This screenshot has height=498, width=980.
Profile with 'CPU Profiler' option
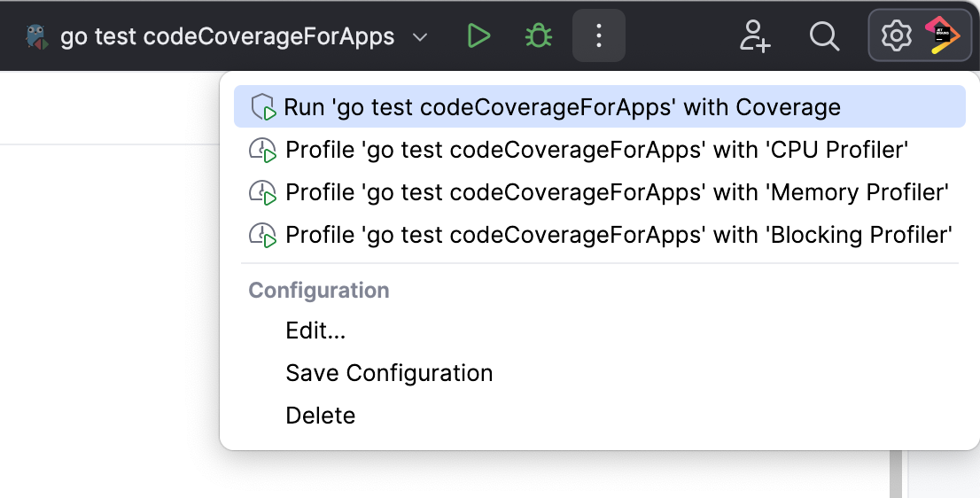point(597,150)
